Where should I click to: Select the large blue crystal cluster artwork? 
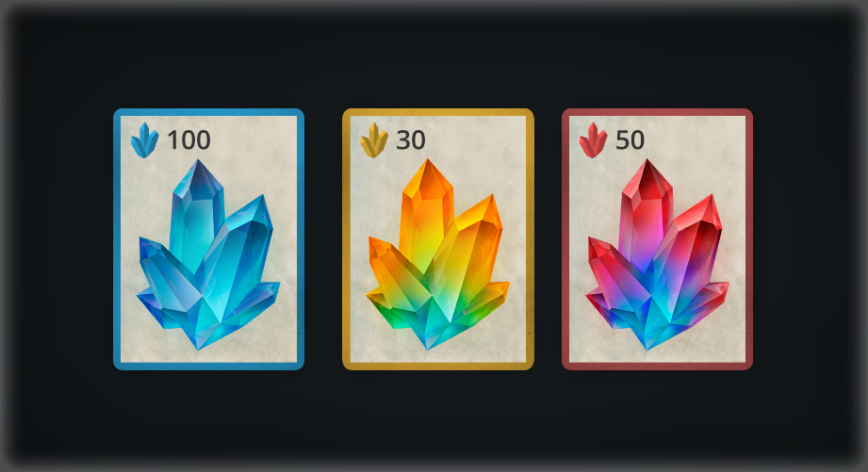(208, 254)
